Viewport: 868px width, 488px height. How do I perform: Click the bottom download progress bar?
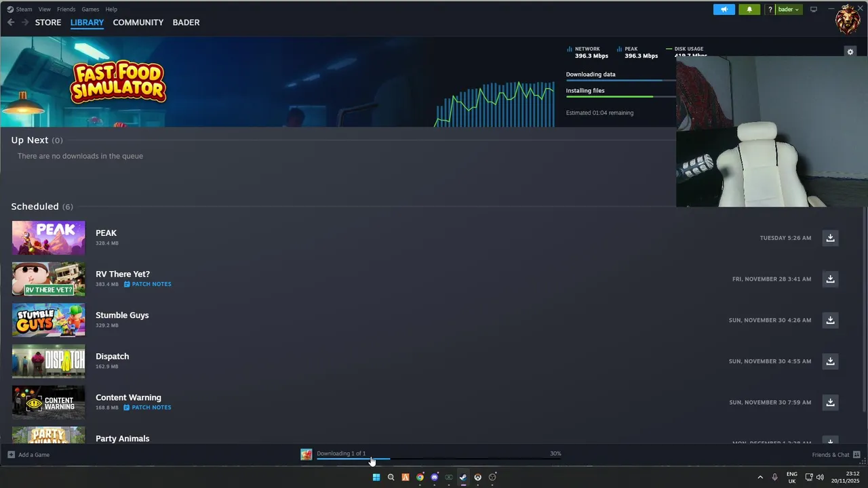click(x=439, y=460)
